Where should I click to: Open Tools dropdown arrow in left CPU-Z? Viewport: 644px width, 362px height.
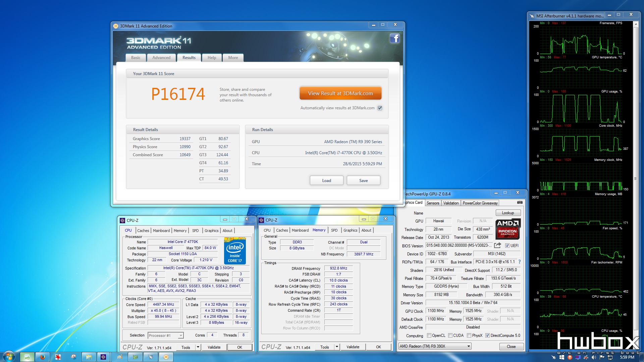coord(198,347)
